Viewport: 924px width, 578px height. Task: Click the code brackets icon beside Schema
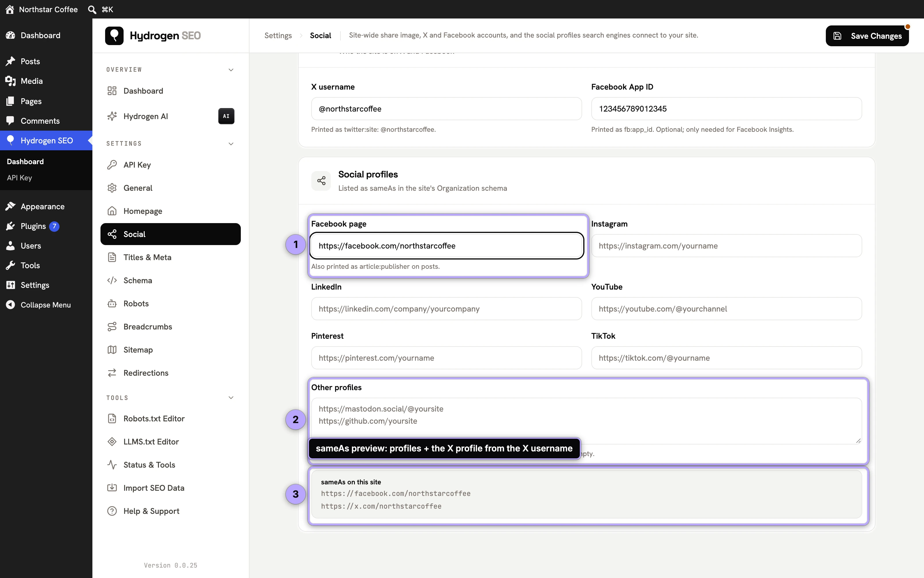pyautogui.click(x=112, y=281)
